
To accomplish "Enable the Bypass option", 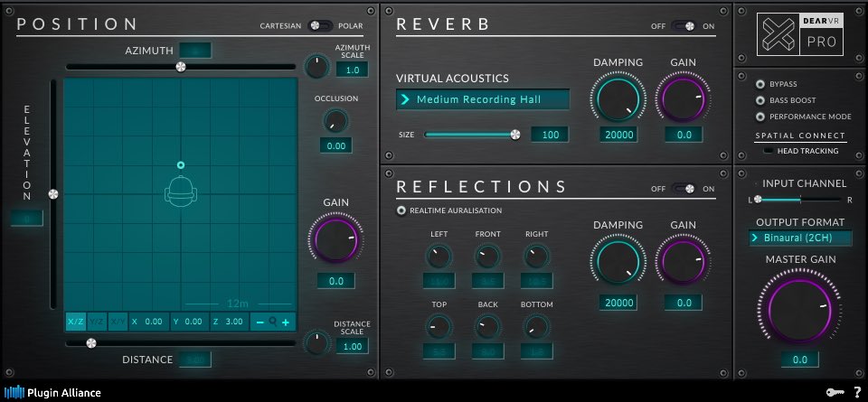I will [760, 84].
